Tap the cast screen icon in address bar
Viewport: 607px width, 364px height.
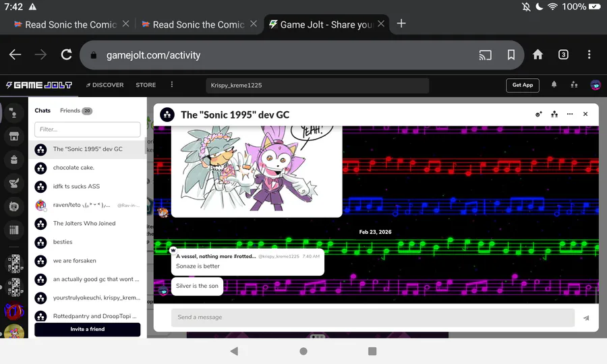(485, 55)
